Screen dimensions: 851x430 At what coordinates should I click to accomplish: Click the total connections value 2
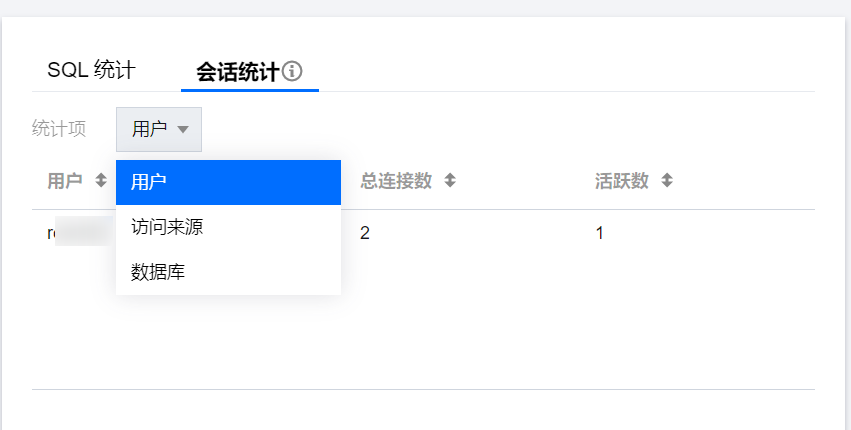coord(365,233)
